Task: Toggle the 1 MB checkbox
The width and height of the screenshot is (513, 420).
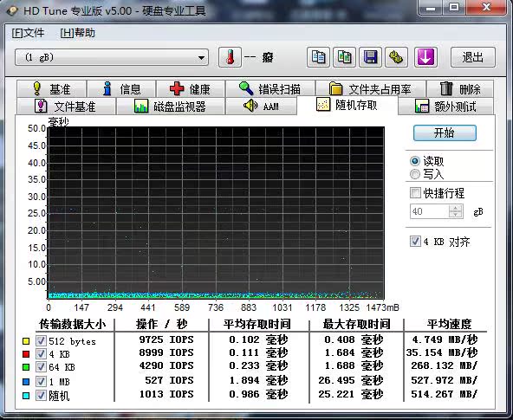Action: 41,381
